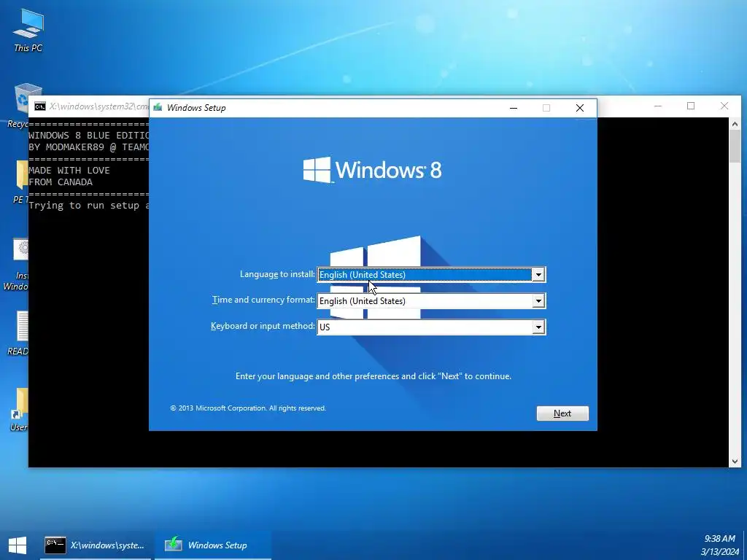
Task: Click the Keyboard input method US field
Action: 431,327
